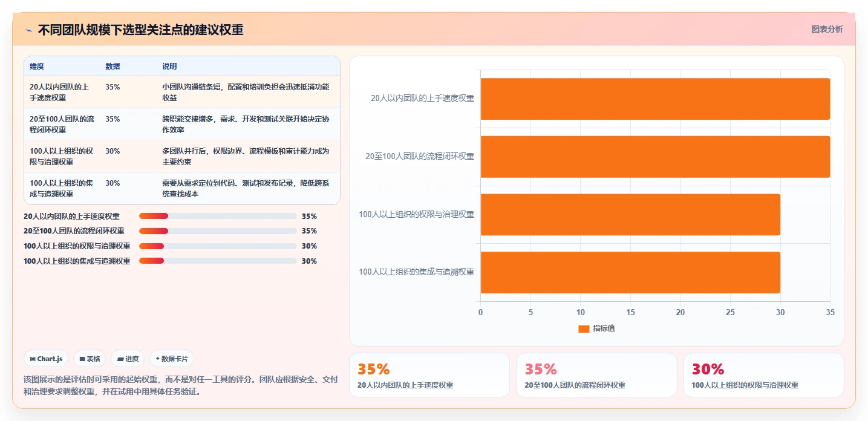
Task: Open the 图表分析 label in the header
Action: point(827,29)
